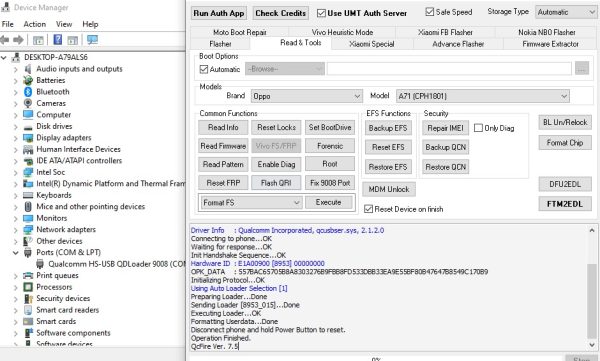Click the Human Interface Devices icon
This screenshot has width=600, height=361.
pos(28,149)
